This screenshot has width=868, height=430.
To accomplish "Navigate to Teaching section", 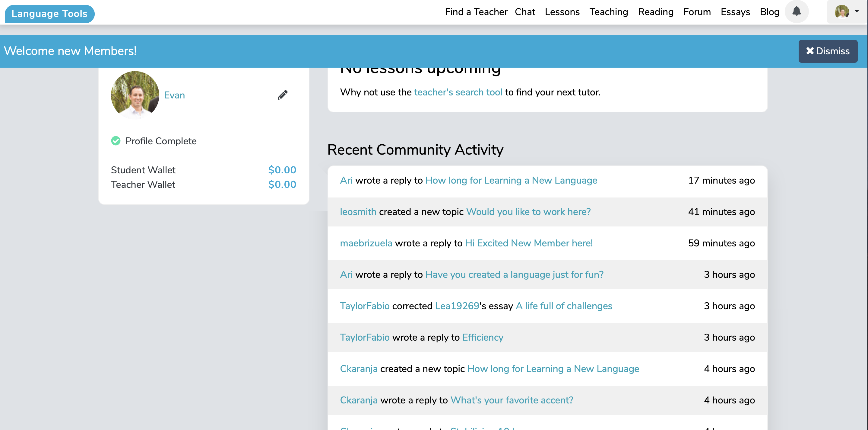I will tap(608, 12).
